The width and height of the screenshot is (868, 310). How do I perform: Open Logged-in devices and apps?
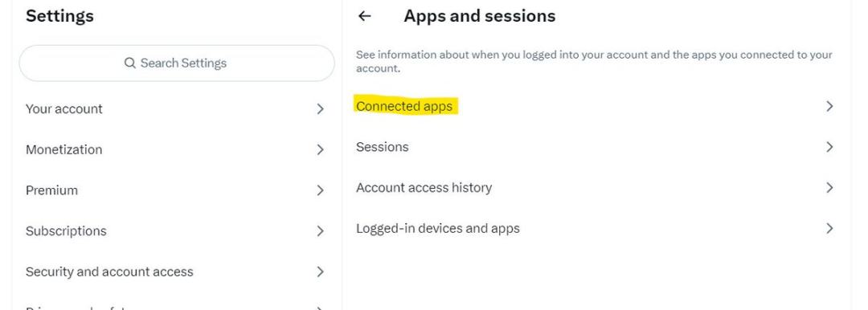pyautogui.click(x=596, y=228)
